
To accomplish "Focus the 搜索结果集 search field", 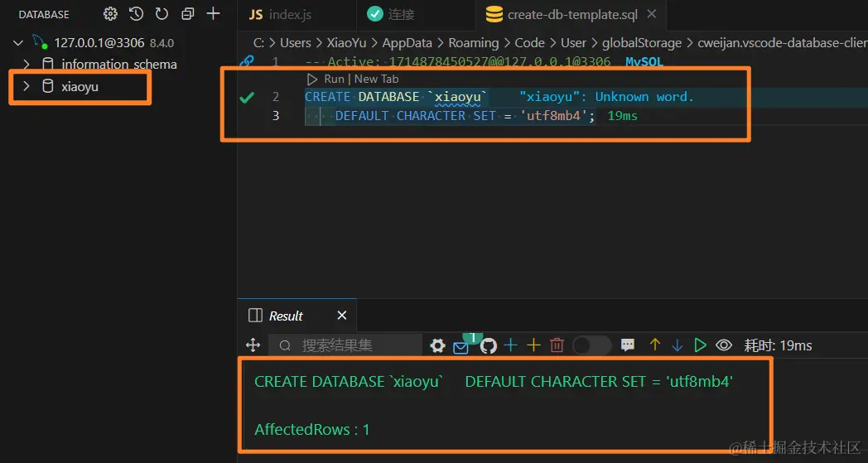I will (x=345, y=345).
